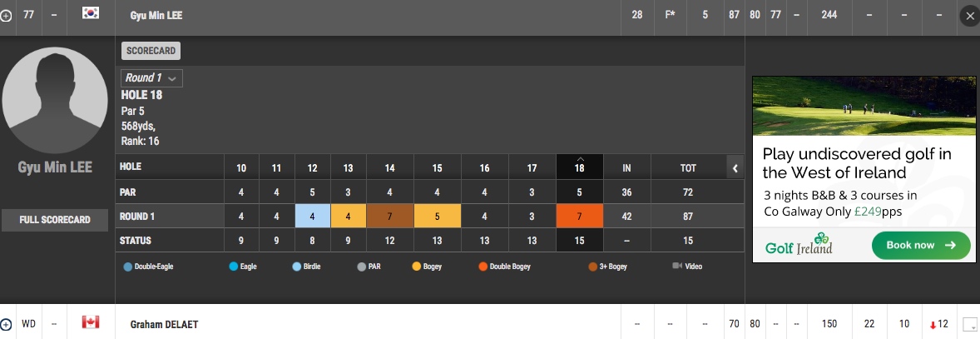The image size is (980, 339).
Task: Click the plus icon beside Gyu Min LEE
Action: 6,15
